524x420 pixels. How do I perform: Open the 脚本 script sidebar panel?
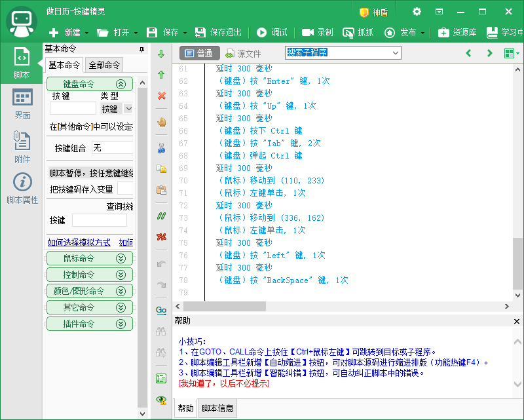pyautogui.click(x=22, y=63)
